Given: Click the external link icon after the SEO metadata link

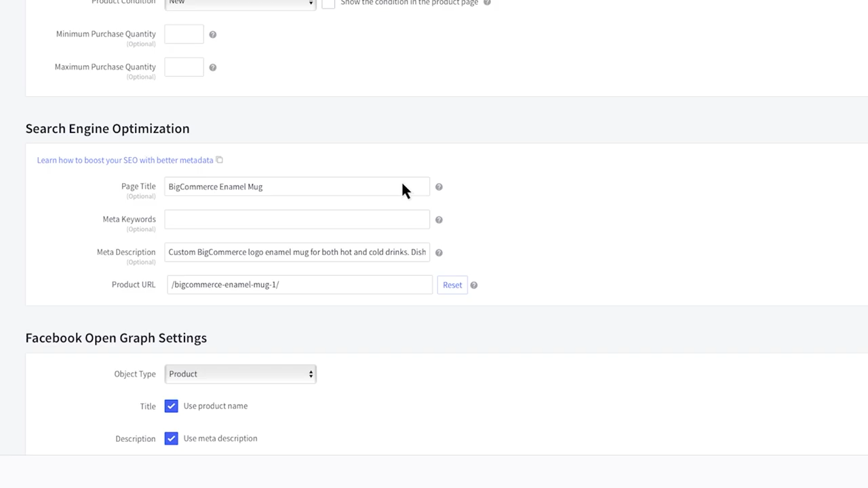Looking at the screenshot, I should tap(219, 160).
